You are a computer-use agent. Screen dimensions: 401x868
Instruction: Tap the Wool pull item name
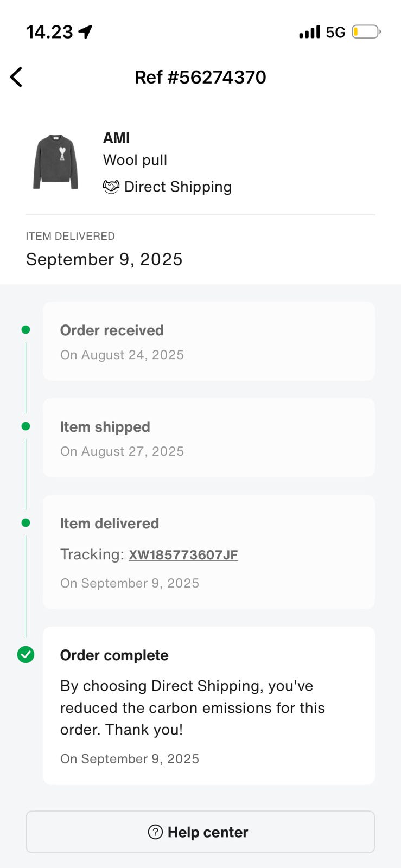coord(135,160)
